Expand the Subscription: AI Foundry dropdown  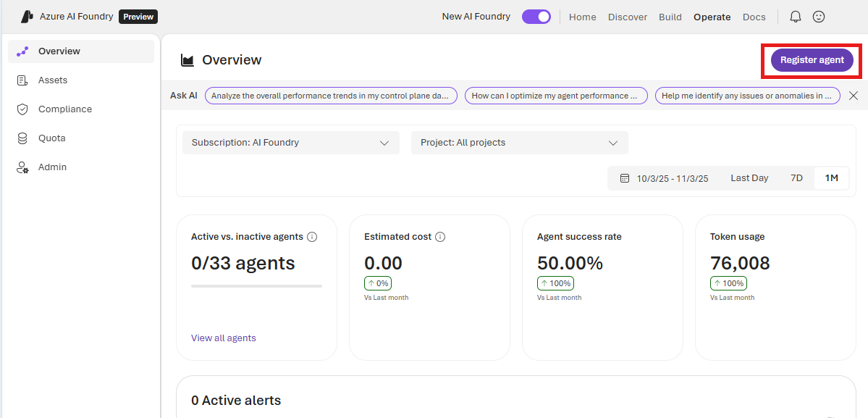pos(290,143)
